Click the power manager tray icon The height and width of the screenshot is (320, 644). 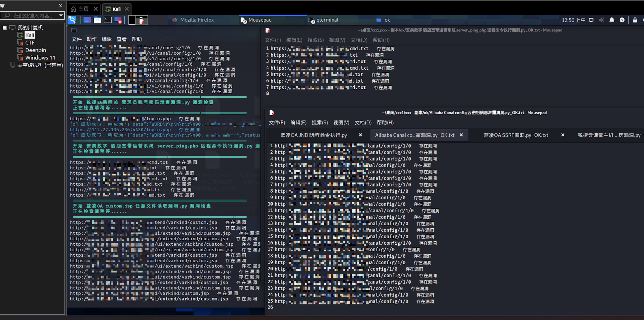point(622,20)
